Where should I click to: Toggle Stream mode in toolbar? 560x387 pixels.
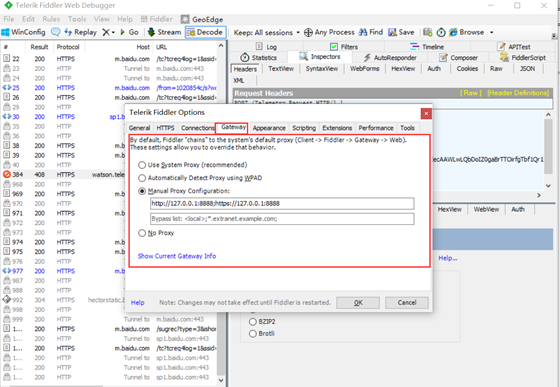click(164, 32)
